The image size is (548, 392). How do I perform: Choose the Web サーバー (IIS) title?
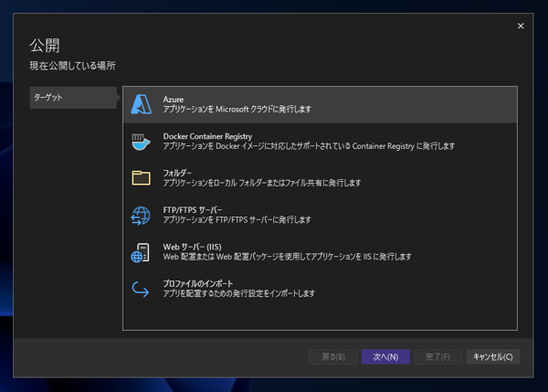192,247
